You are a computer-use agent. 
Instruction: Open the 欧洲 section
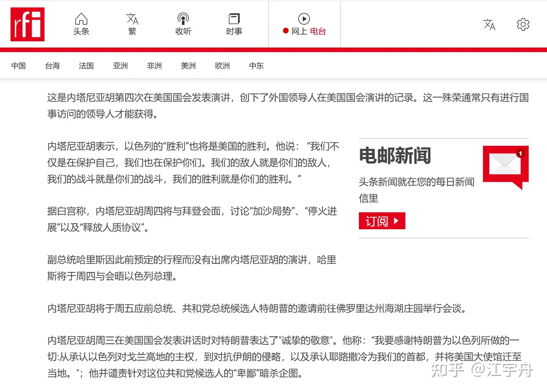point(223,66)
